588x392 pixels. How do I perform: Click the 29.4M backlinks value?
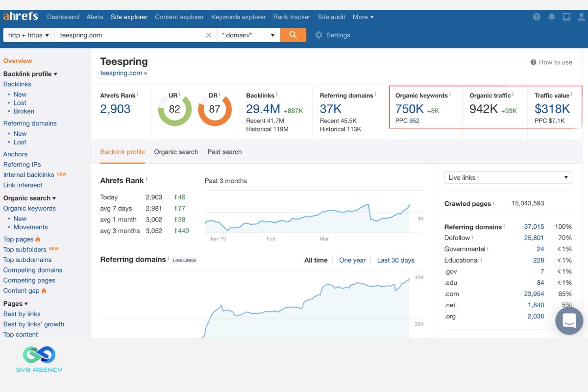(263, 109)
